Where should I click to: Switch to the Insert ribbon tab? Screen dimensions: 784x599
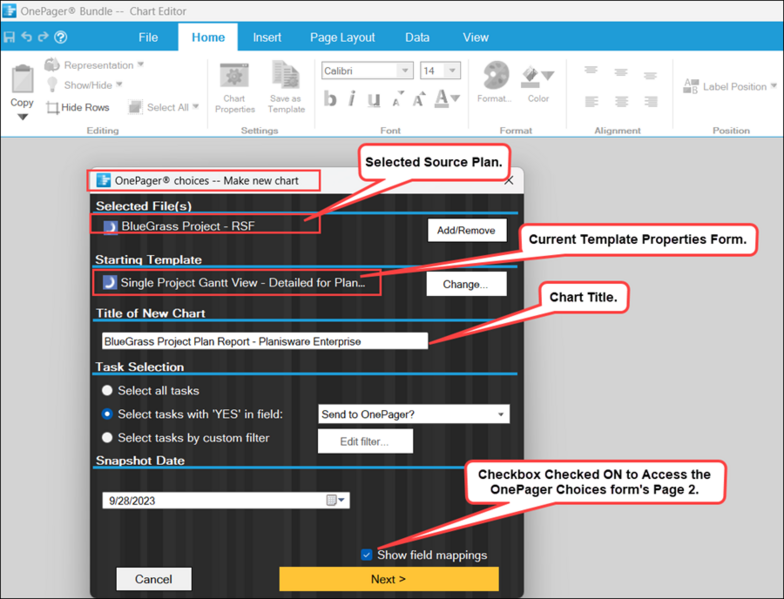[x=267, y=38]
